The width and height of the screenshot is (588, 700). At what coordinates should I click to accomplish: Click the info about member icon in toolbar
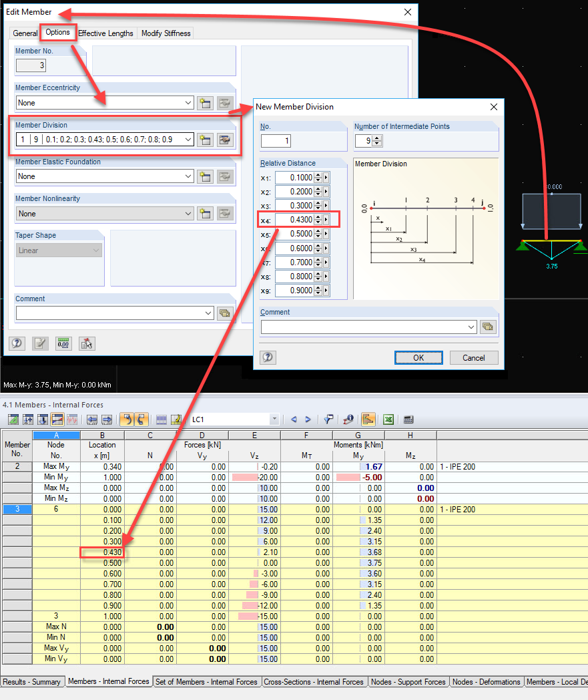pyautogui.click(x=348, y=419)
